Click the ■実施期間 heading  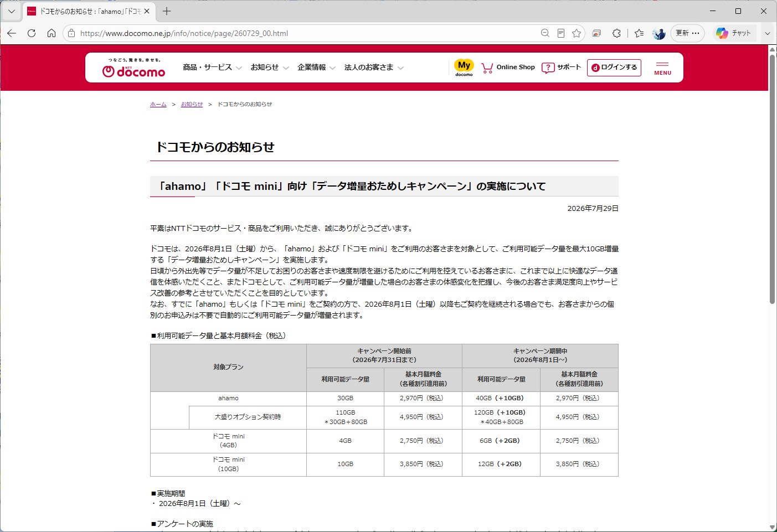(168, 493)
